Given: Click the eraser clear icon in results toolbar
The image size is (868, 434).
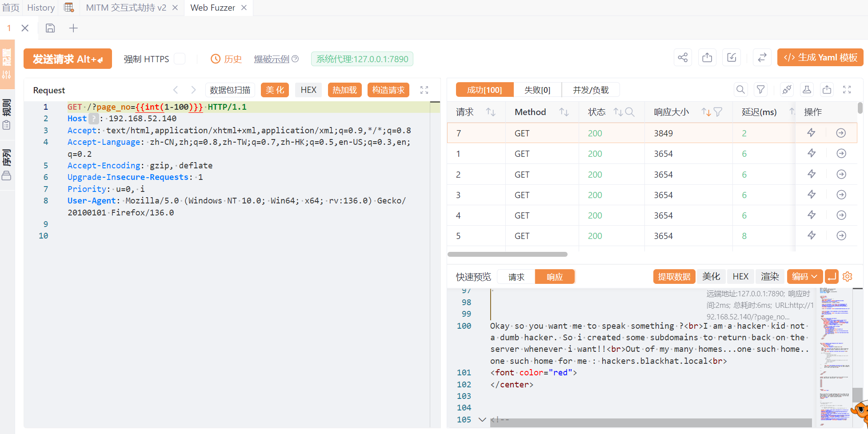Looking at the screenshot, I should (787, 90).
